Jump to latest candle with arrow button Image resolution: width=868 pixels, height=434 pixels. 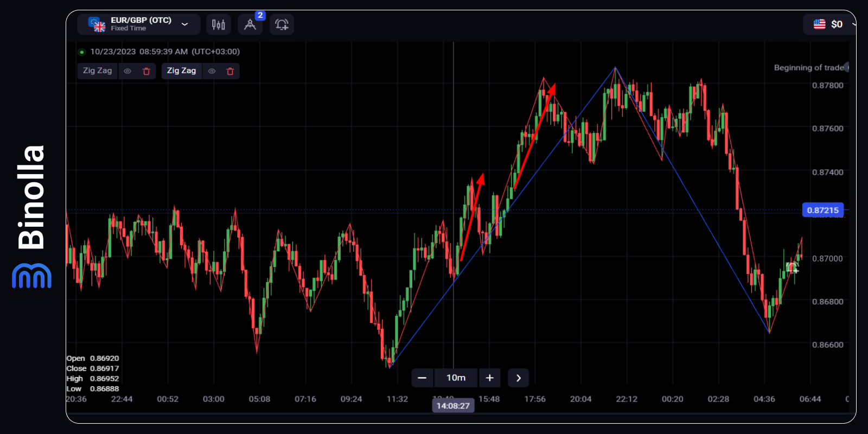click(x=518, y=378)
